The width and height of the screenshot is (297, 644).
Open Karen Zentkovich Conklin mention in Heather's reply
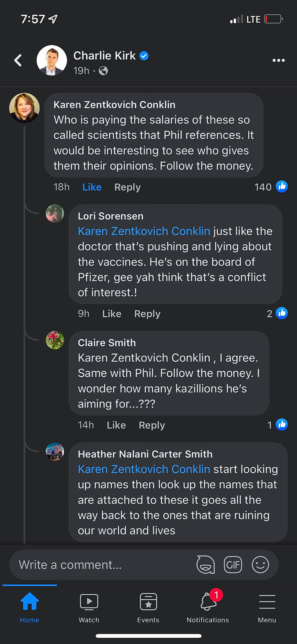click(x=144, y=469)
